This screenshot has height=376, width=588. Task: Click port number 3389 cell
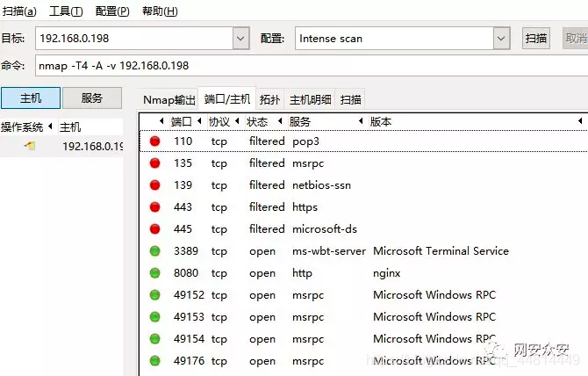[186, 251]
